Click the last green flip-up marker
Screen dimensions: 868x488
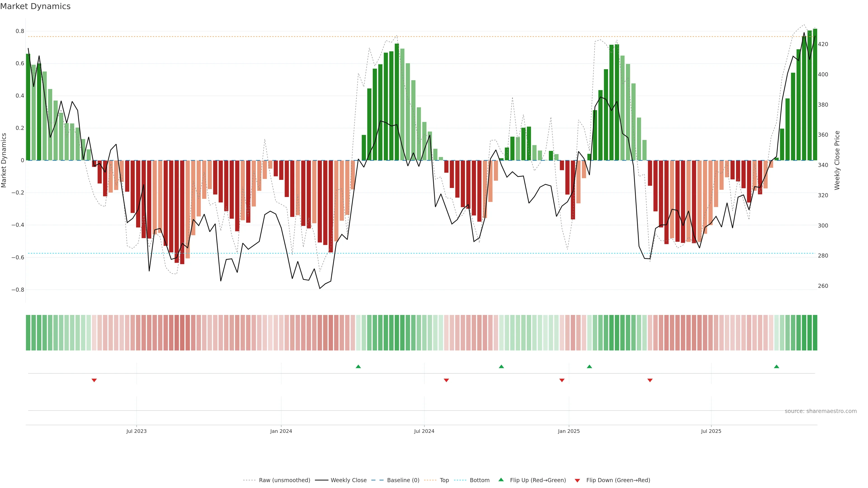tap(776, 366)
